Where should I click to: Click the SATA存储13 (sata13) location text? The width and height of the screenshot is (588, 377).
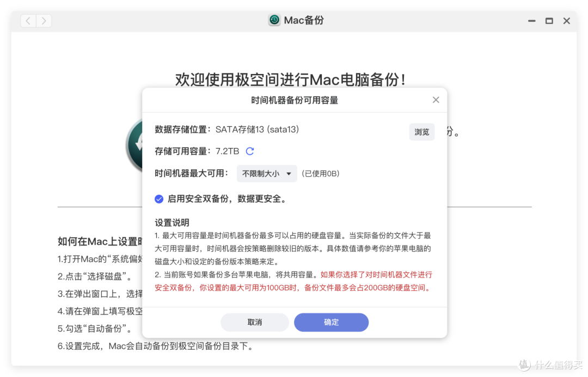(257, 129)
